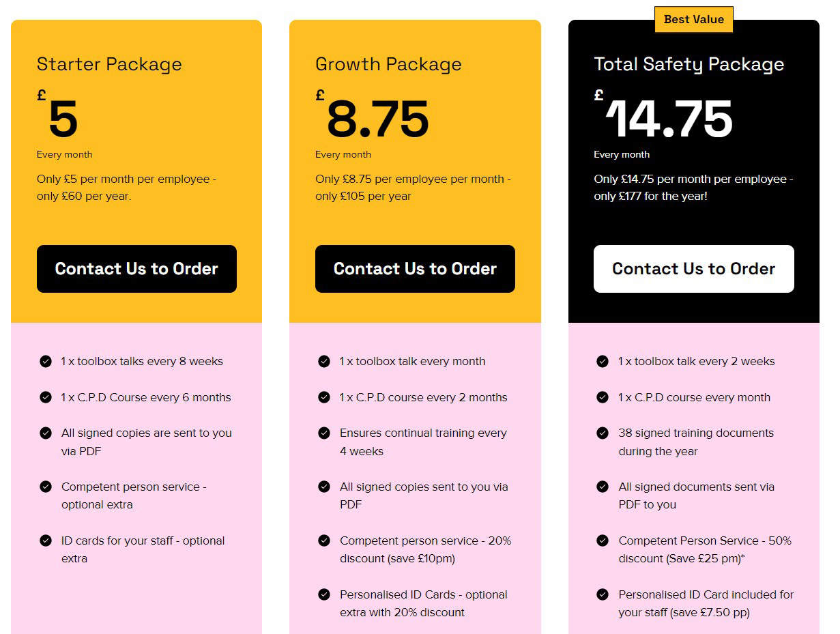
Task: Click check icon for Personalised ID Card included
Action: tap(603, 594)
